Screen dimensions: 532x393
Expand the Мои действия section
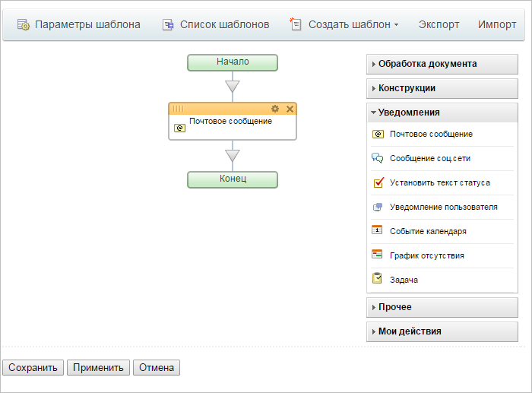442,331
